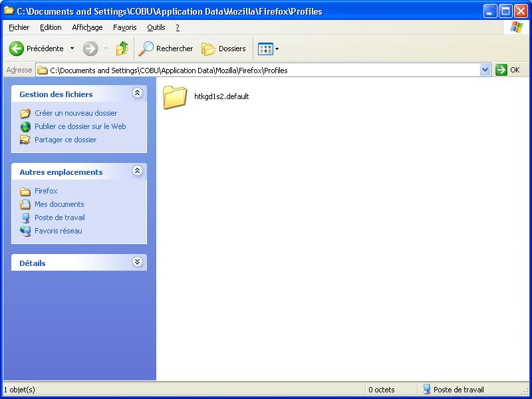Open the Favoris réseau link

pos(59,231)
